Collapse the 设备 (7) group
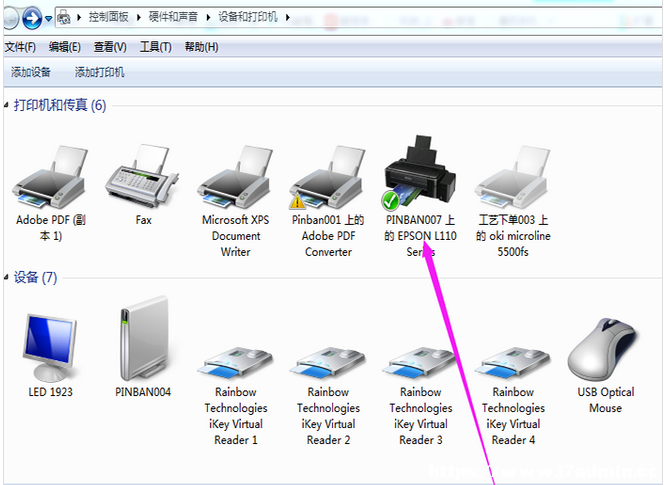This screenshot has height=485, width=664. pos(6,277)
